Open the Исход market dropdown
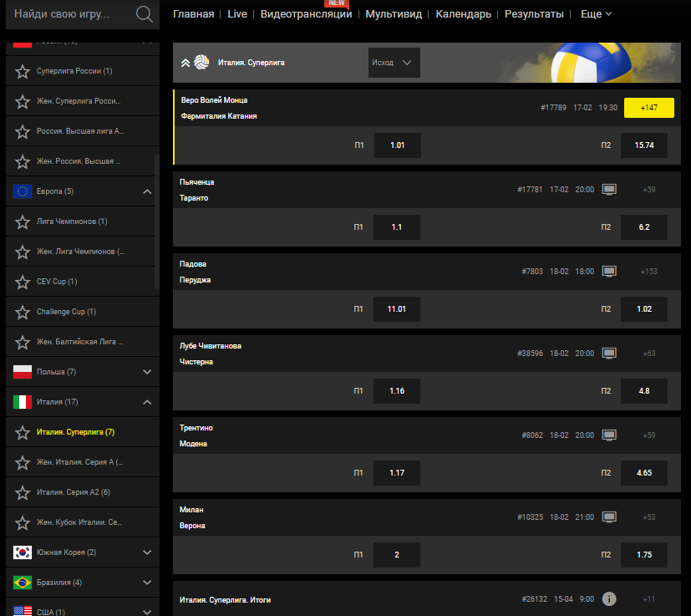The width and height of the screenshot is (691, 616). click(394, 63)
